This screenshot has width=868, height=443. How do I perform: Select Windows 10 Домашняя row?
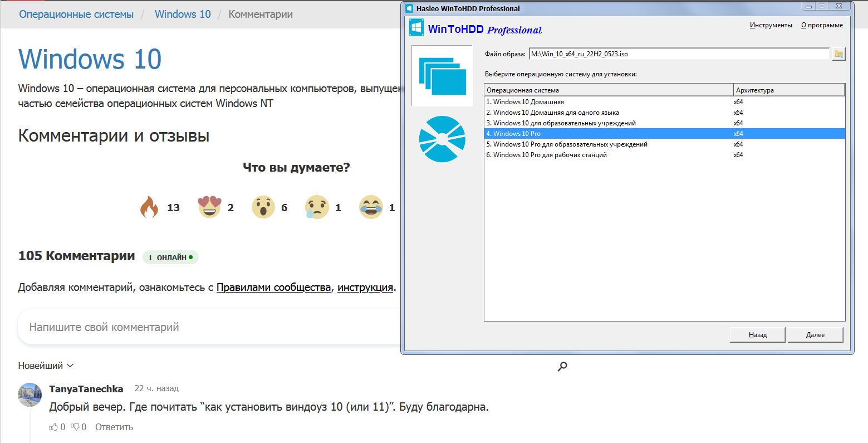click(665, 102)
